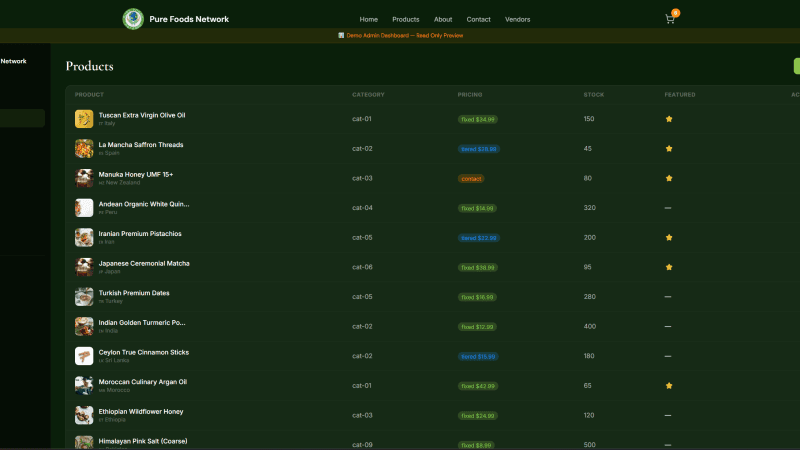Open Iranian Premium Pistachios thumbnail
The height and width of the screenshot is (450, 800).
tap(84, 237)
